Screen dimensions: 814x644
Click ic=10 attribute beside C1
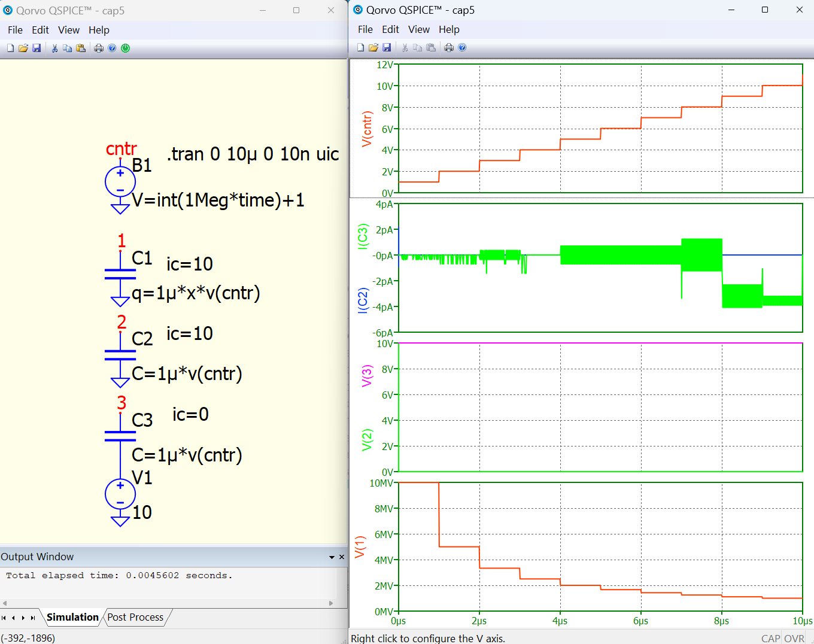[x=189, y=264]
